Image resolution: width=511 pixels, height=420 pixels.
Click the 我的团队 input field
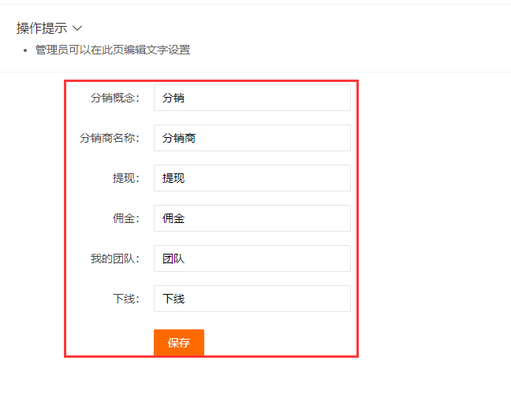(252, 258)
